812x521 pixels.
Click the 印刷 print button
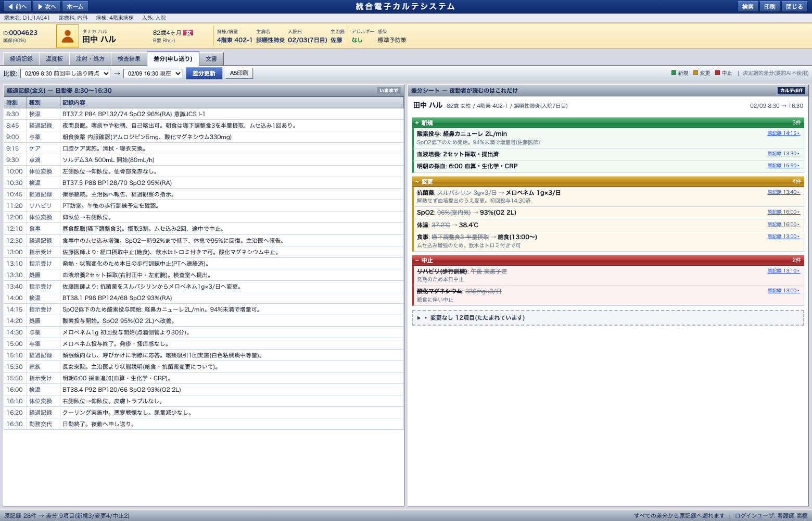click(x=770, y=7)
